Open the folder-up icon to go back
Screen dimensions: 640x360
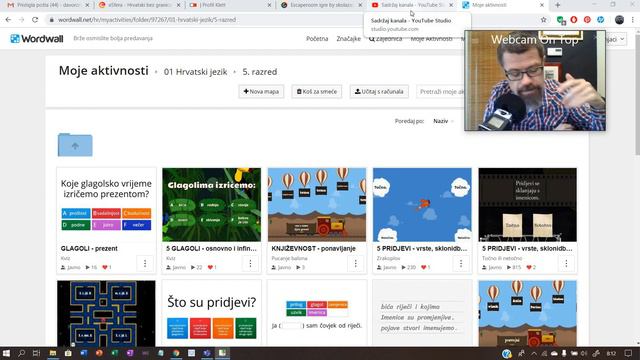pyautogui.click(x=75, y=145)
